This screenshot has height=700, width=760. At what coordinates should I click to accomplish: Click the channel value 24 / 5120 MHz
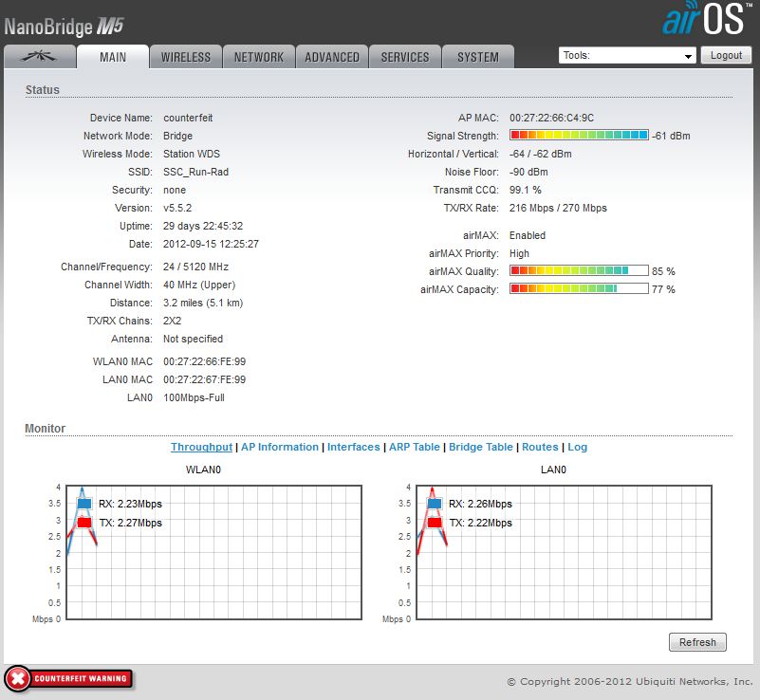(195, 267)
